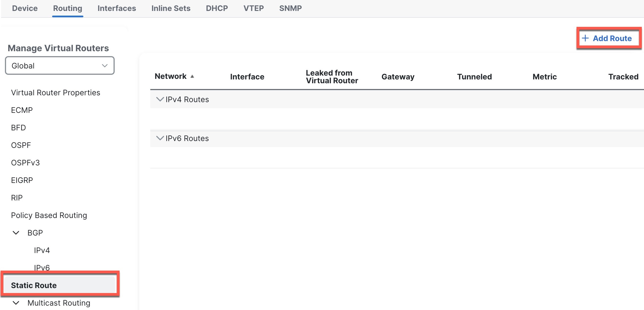
Task: Collapse the IPv4 Routes section
Action: (160, 99)
